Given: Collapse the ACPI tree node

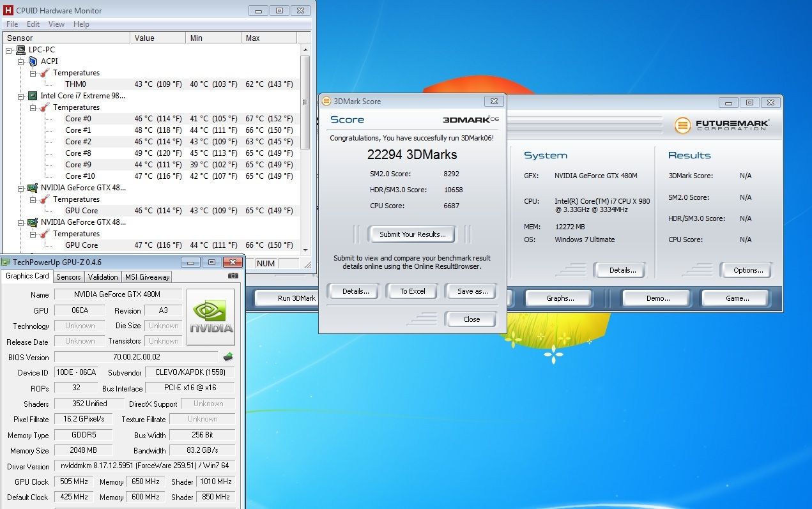Looking at the screenshot, I should click(x=21, y=61).
